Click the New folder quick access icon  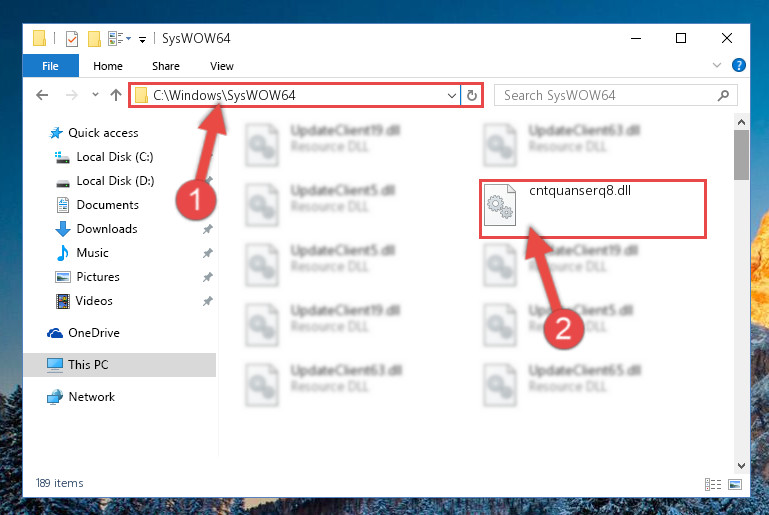point(94,38)
